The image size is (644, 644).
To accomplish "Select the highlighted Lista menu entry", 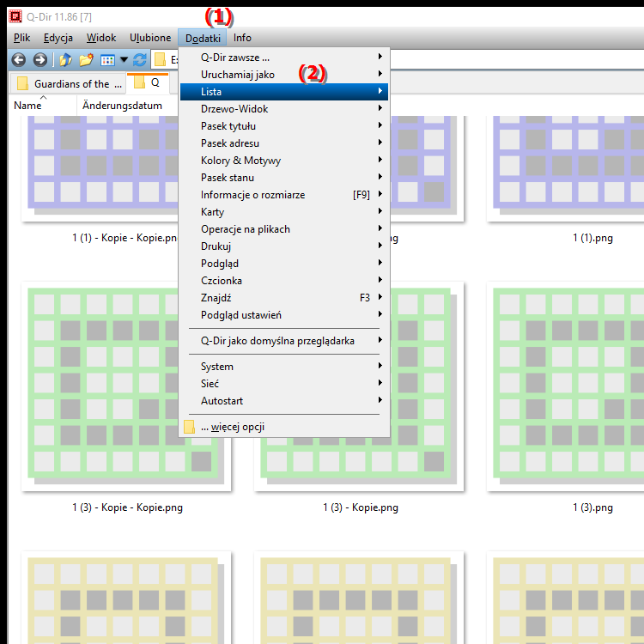I will click(x=284, y=92).
